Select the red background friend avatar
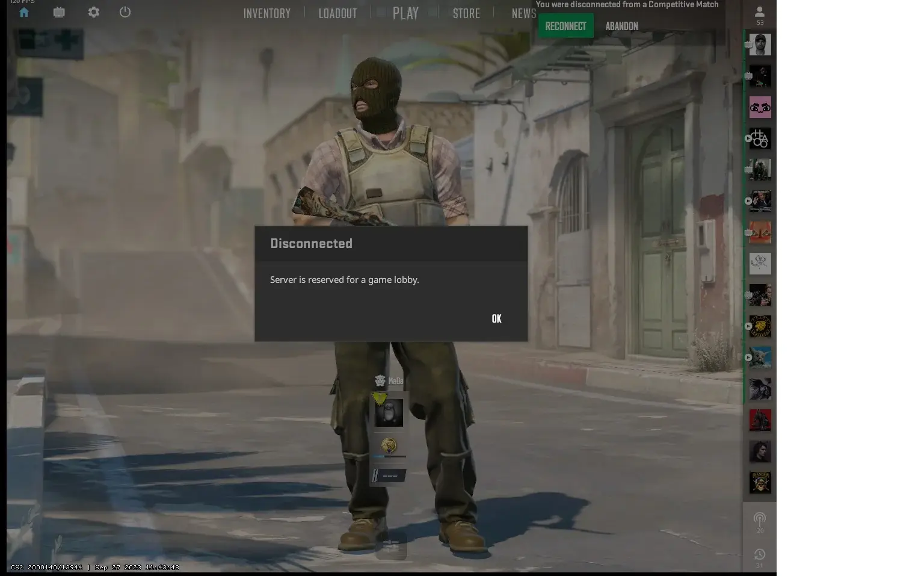Screen dimensions: 924x576 coord(760,420)
